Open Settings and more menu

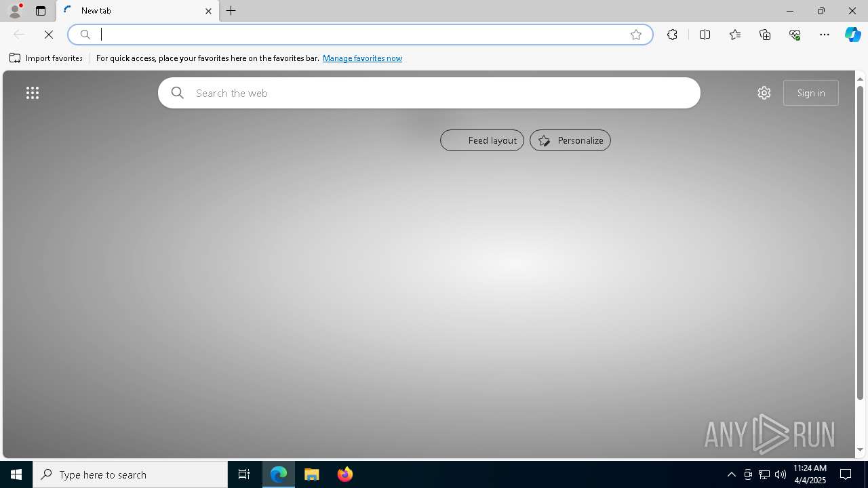(825, 35)
